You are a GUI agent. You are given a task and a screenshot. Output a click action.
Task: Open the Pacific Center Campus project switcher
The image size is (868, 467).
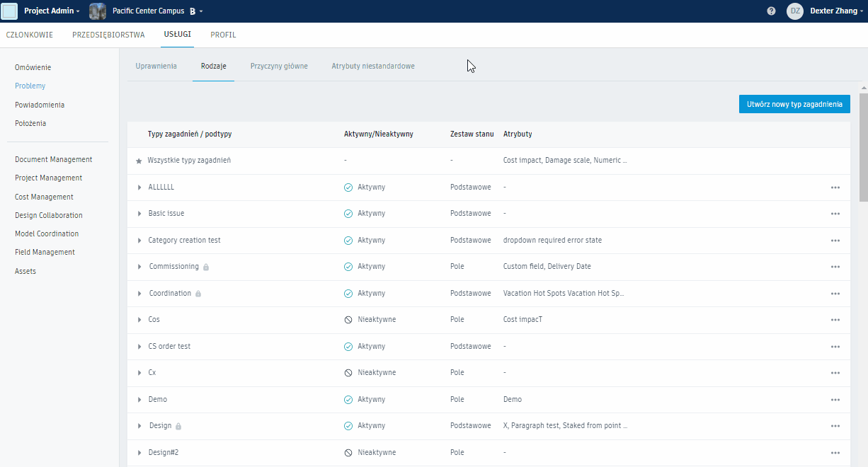(x=157, y=11)
